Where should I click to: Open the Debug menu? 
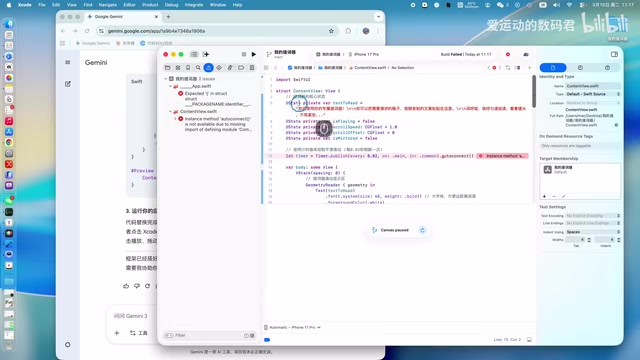[171, 5]
